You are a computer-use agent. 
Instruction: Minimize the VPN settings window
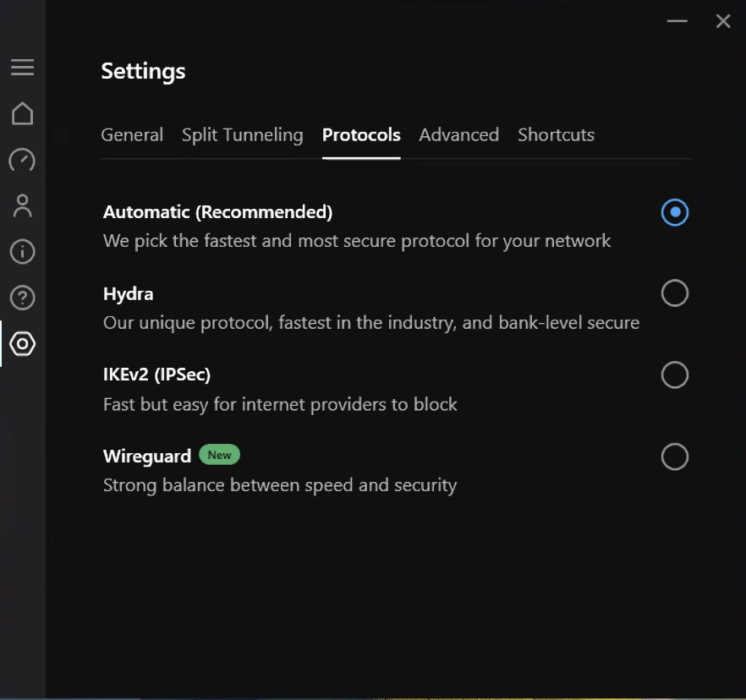[677, 21]
